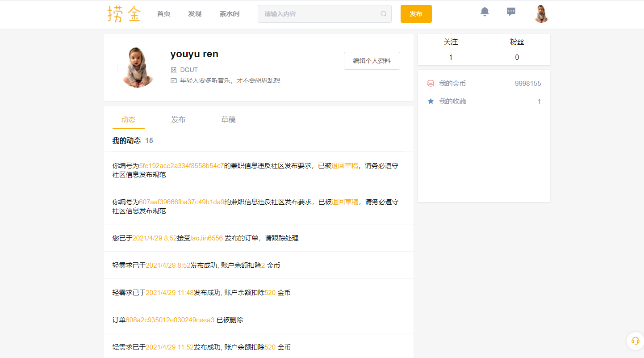Image resolution: width=644 pixels, height=358 pixels.
Task: Click order ID 608a2c935012e030249ceea3
Action: pos(170,320)
